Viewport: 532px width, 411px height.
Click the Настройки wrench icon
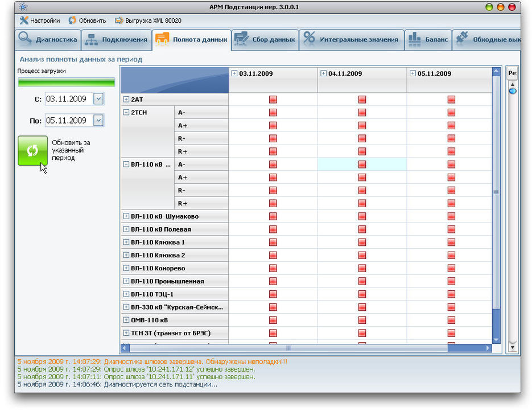pos(24,20)
